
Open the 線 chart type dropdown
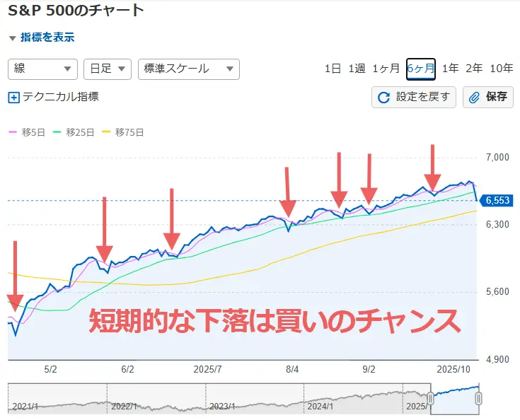click(42, 69)
